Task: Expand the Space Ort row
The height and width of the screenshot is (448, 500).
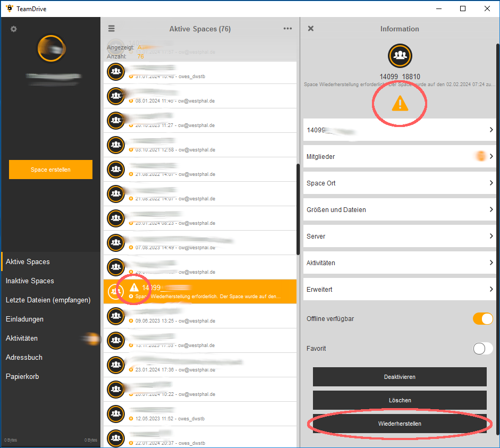Action: pyautogui.click(x=400, y=183)
